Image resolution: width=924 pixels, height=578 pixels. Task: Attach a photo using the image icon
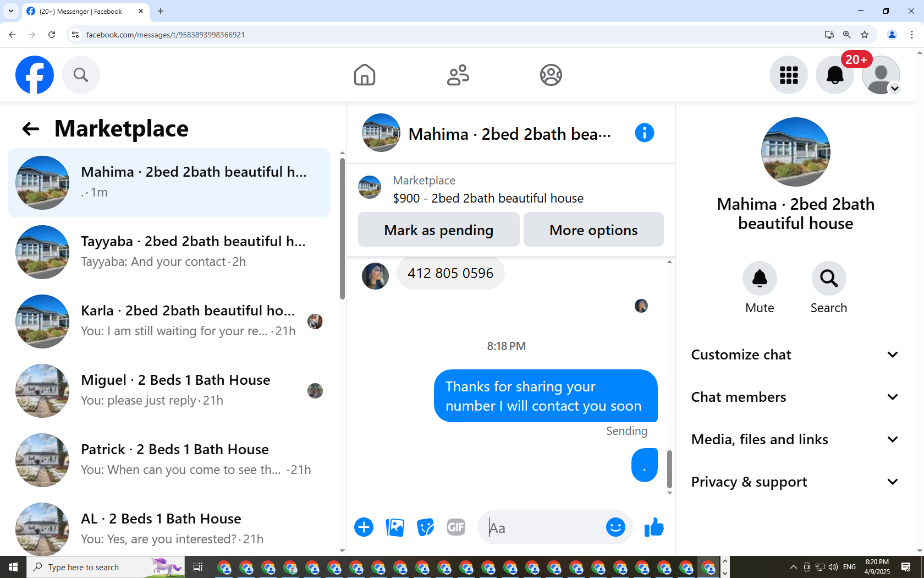tap(395, 527)
